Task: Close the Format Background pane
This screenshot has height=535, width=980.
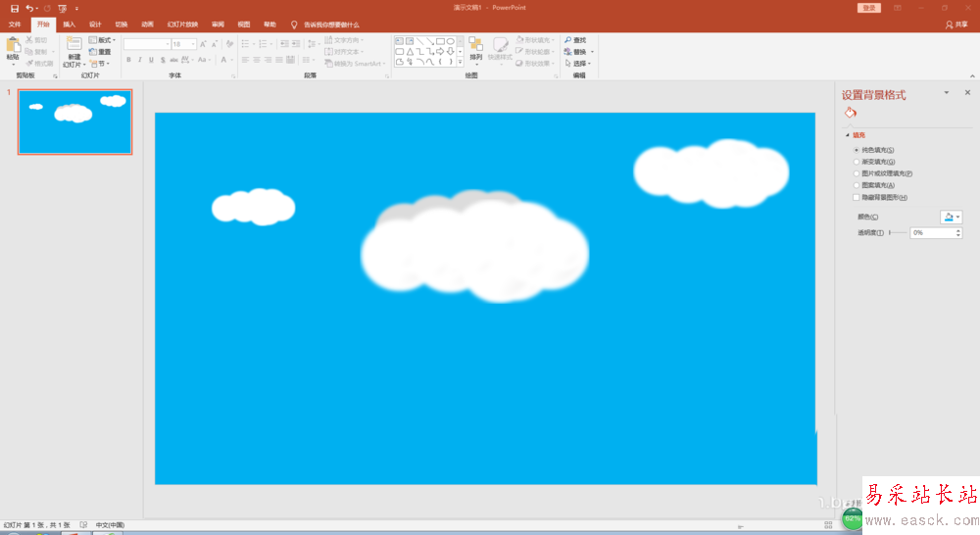Action: 967,92
